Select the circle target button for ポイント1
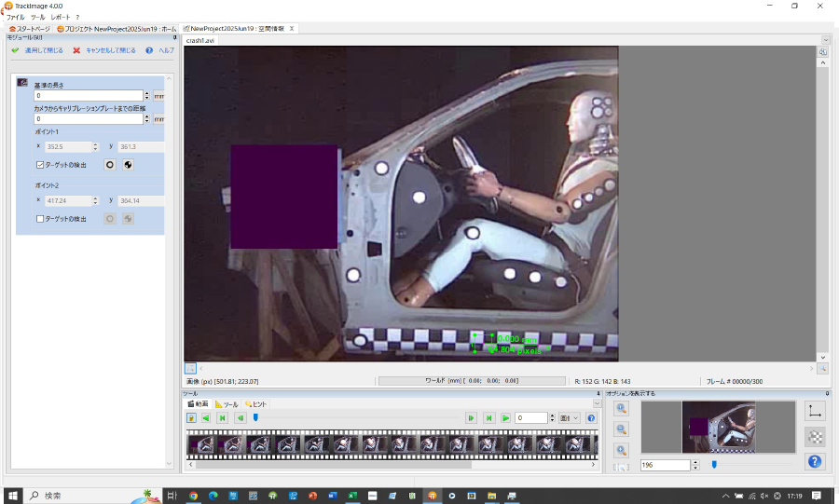 coord(110,165)
